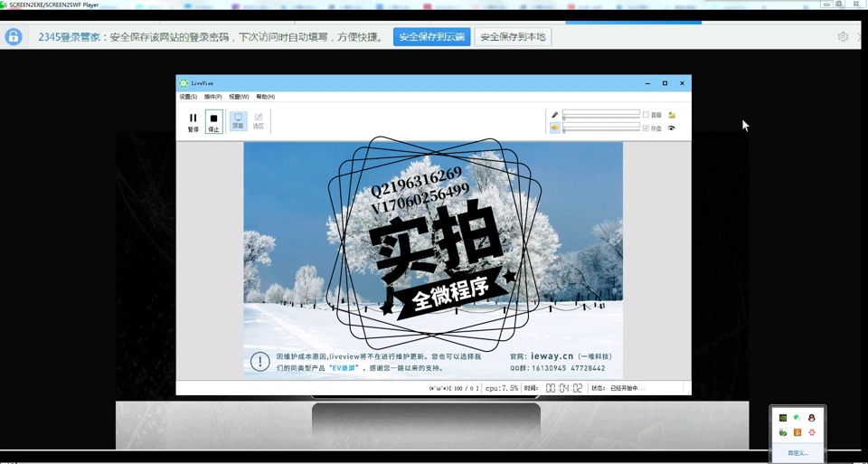Uncheck the 存盘 save-to-disk checkbox

tap(646, 128)
